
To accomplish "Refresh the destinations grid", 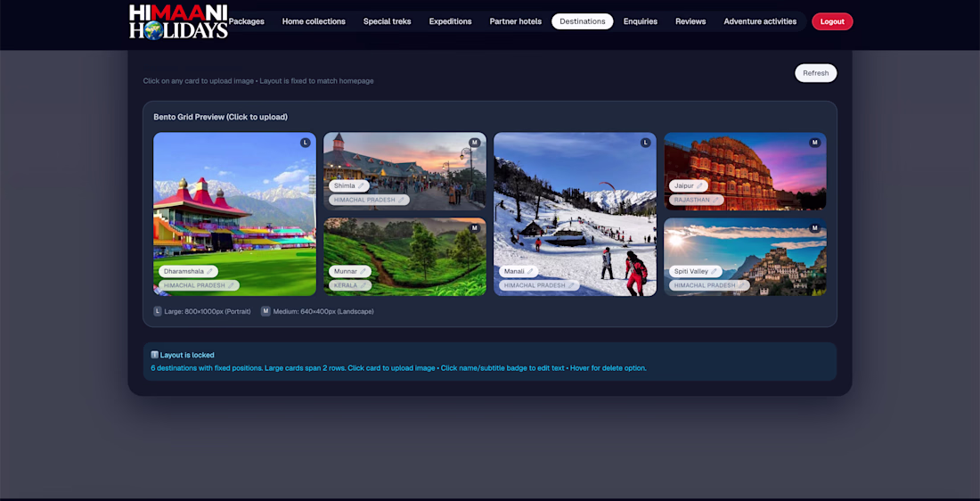I will 815,73.
